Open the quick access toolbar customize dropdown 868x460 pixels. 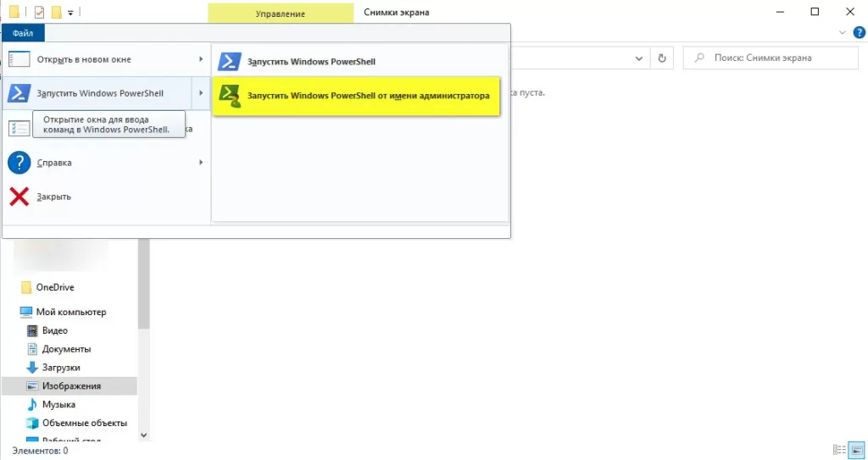click(70, 13)
